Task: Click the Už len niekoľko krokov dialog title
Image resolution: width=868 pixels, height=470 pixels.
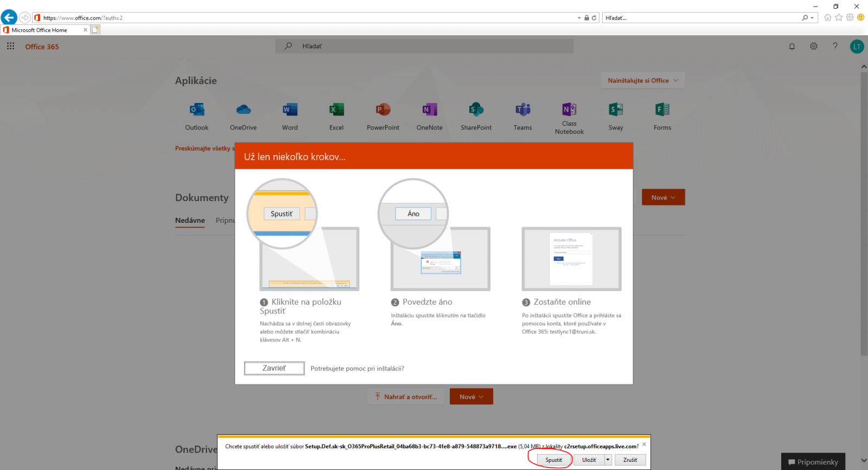Action: tap(295, 157)
